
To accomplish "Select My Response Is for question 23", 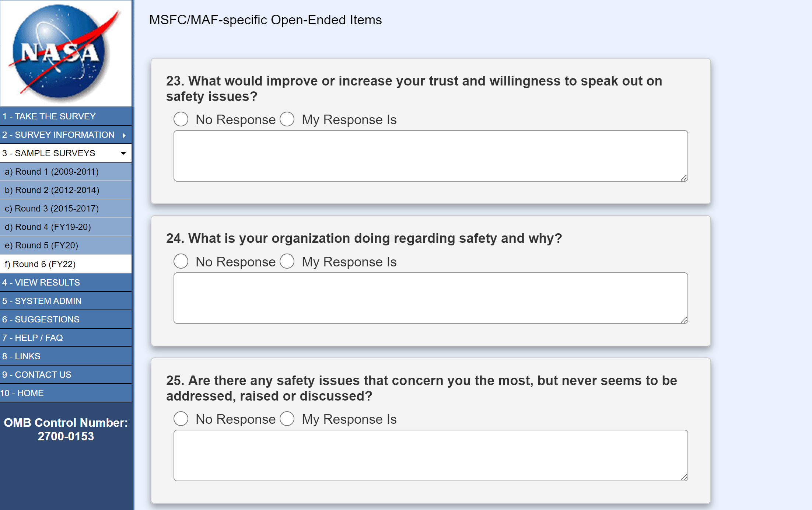I will point(287,119).
